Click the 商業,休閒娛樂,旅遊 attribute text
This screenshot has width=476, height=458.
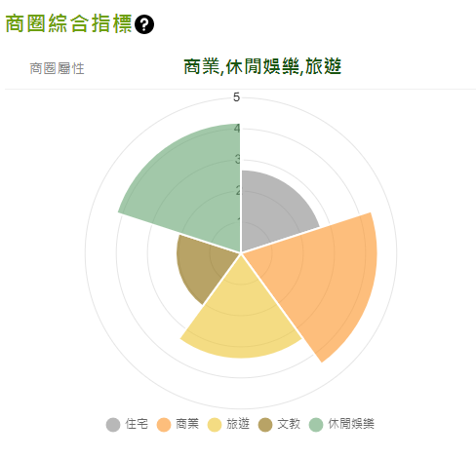262,66
